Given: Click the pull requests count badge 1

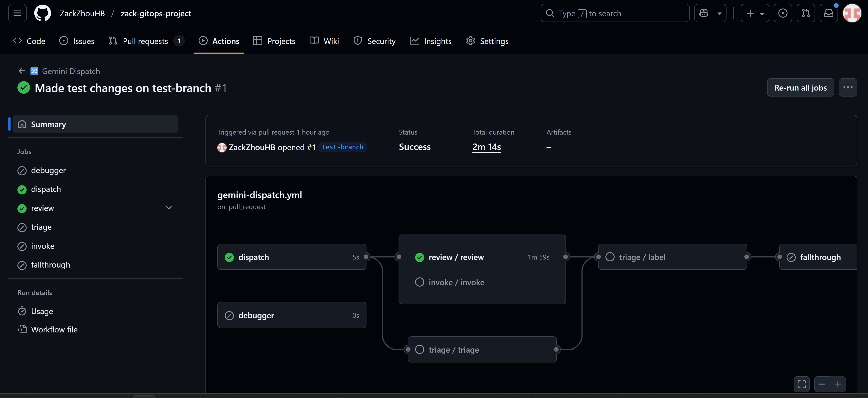Looking at the screenshot, I should (179, 41).
